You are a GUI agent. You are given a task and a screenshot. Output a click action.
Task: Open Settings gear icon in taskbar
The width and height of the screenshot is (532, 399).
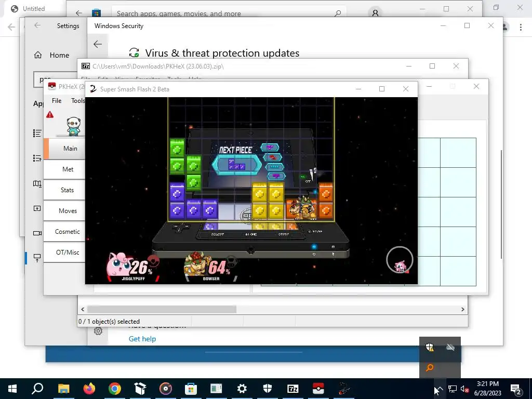click(x=242, y=389)
